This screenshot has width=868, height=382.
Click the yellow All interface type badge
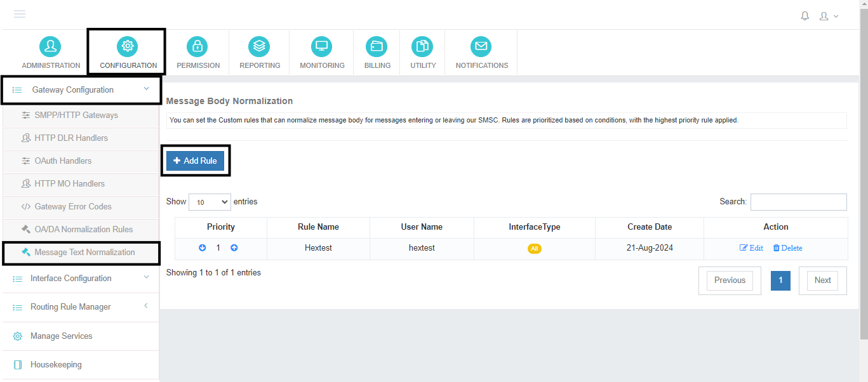coord(535,249)
